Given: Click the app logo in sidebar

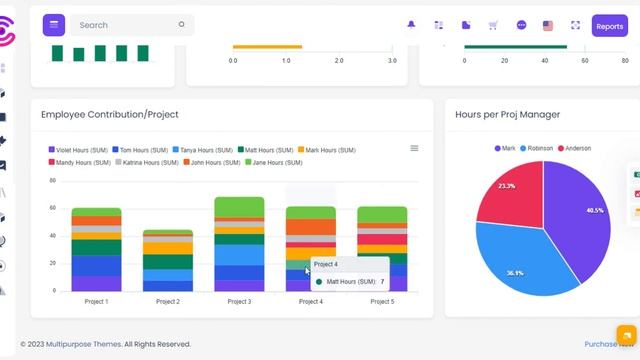Looking at the screenshot, I should tap(7, 31).
